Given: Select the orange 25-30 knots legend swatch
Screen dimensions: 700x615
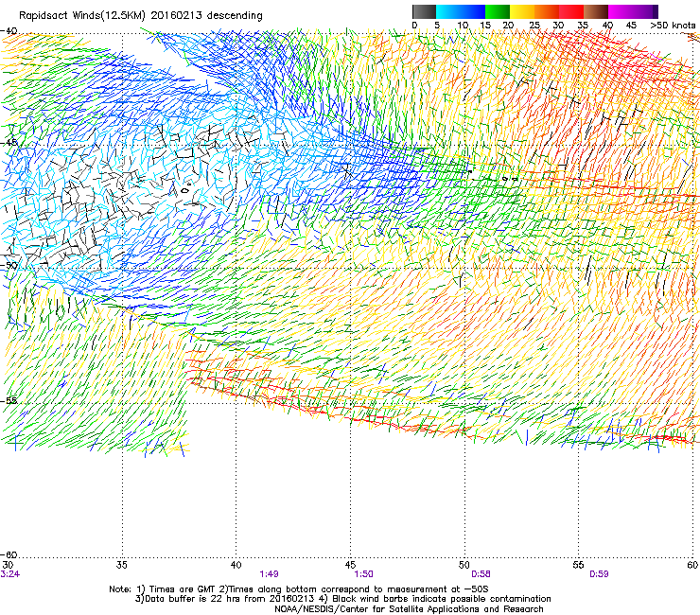Looking at the screenshot, I should point(547,11).
